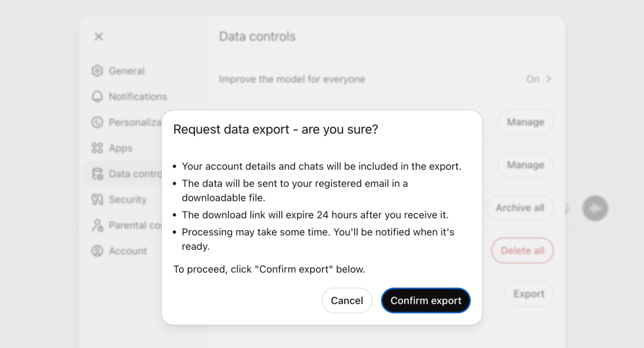Click the Security key icon
The image size is (644, 348).
pos(97,200)
